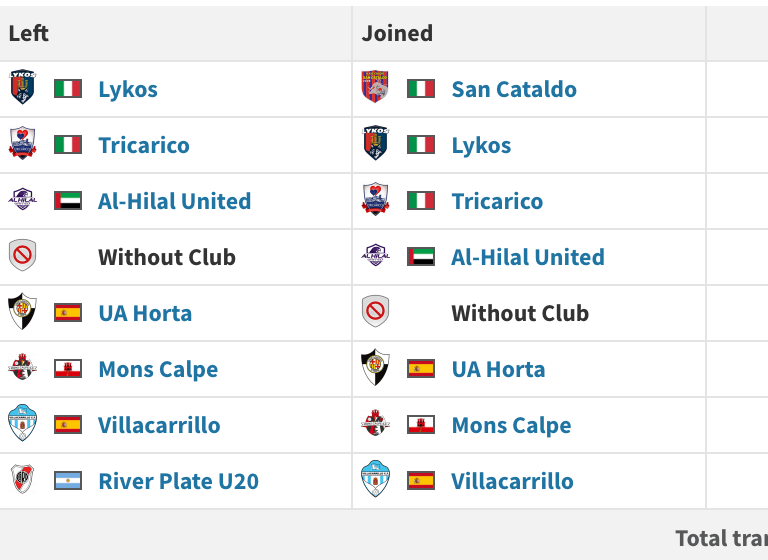This screenshot has width=768, height=560.
Task: Open the River Plate U20 link
Action: (178, 481)
